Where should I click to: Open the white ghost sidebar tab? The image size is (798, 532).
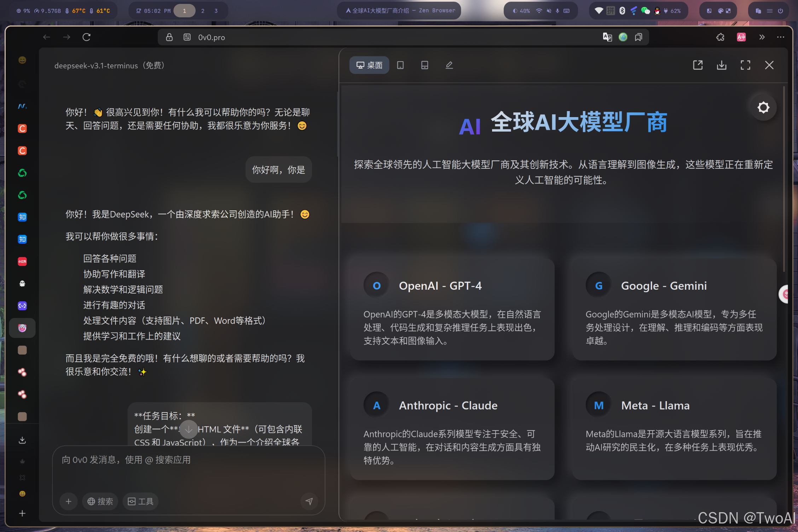click(x=22, y=284)
